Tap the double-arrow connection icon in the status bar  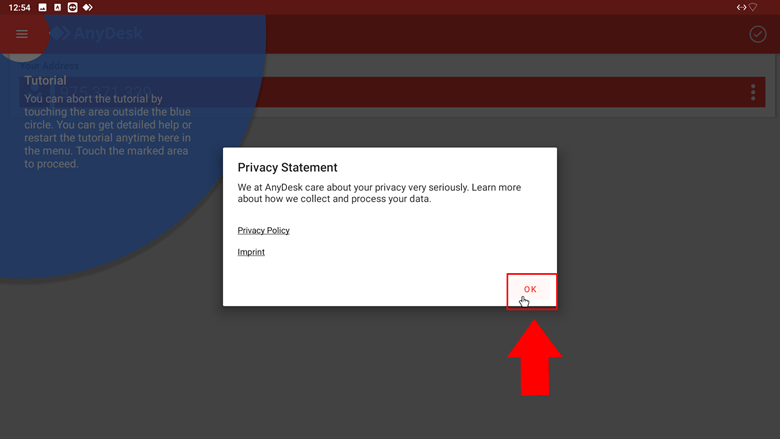[x=741, y=7]
